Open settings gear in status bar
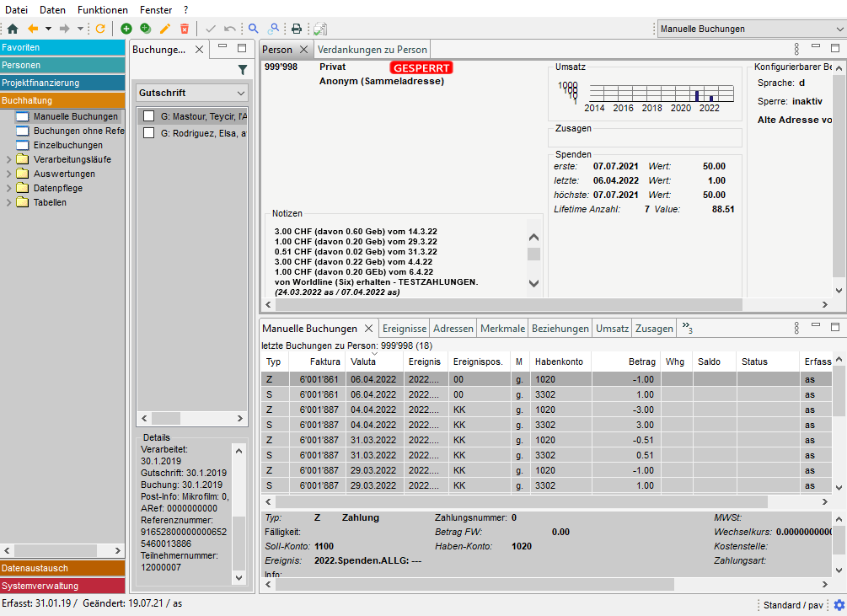The height and width of the screenshot is (616, 847). point(839,605)
